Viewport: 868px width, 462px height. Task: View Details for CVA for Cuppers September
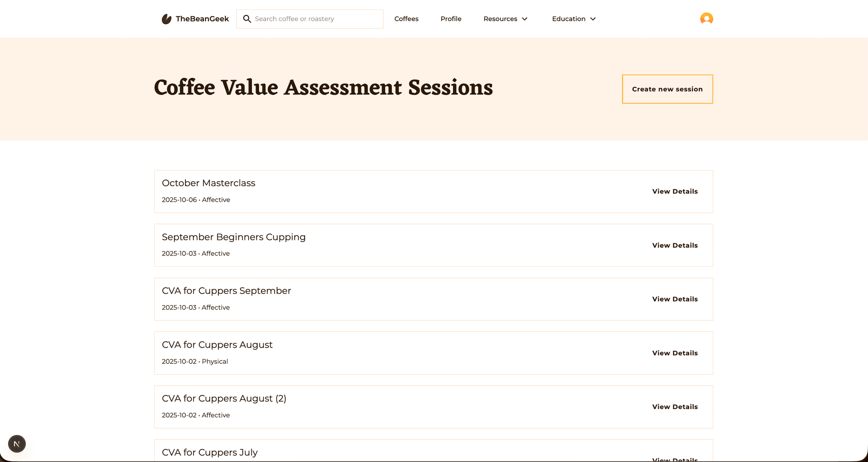point(675,299)
